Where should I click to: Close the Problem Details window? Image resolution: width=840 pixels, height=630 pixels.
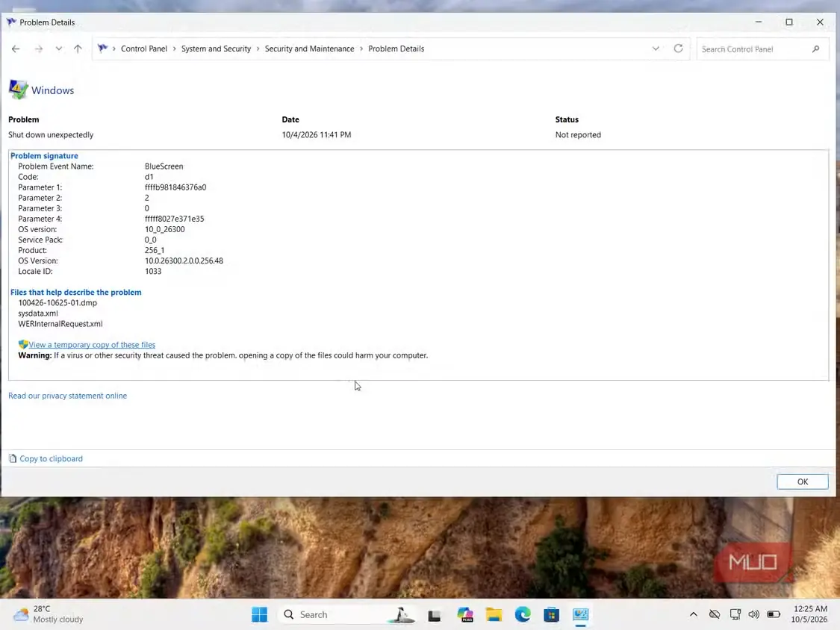(x=820, y=22)
